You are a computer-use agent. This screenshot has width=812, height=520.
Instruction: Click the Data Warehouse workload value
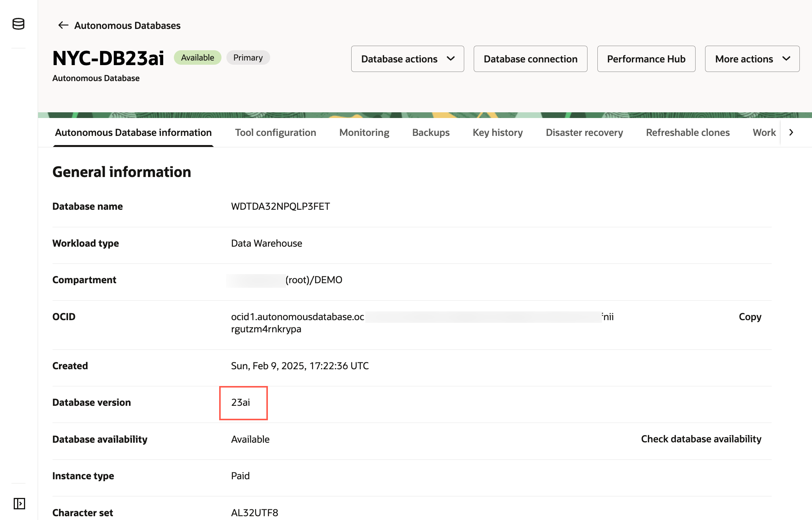click(x=266, y=243)
